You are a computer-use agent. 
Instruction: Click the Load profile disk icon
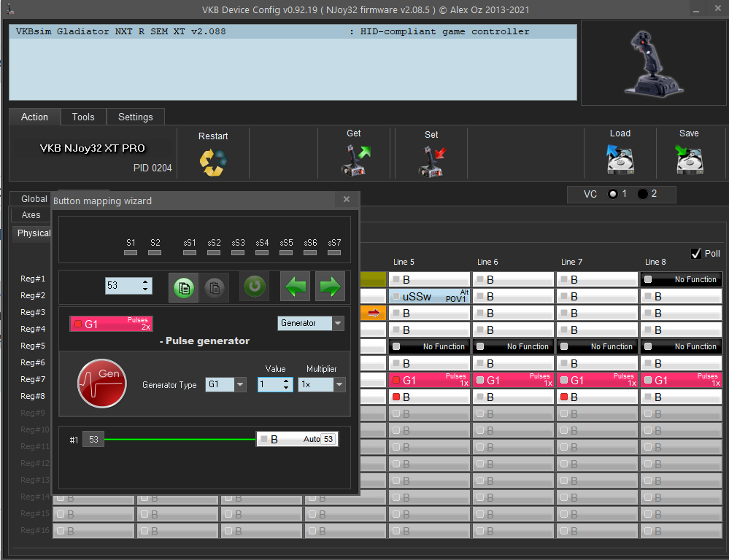(x=620, y=160)
